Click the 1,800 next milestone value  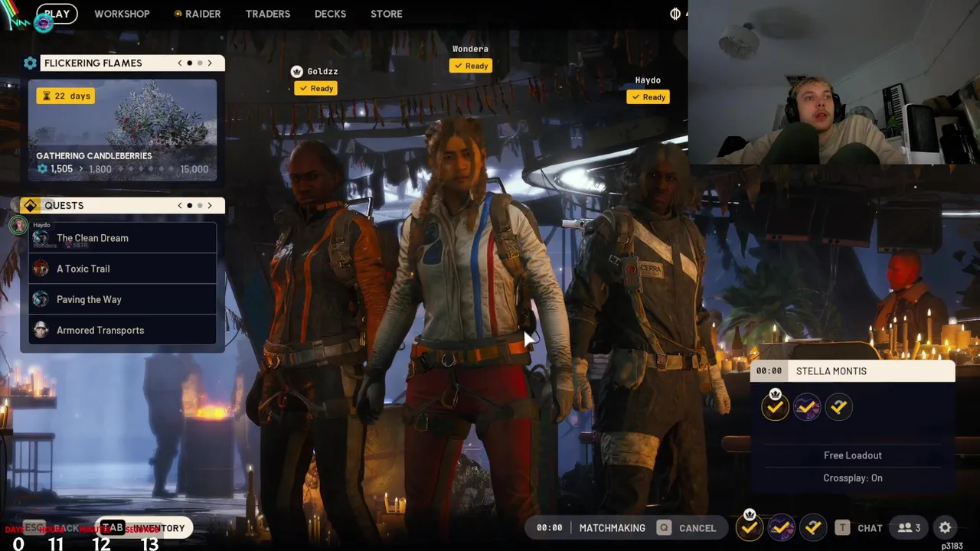[x=100, y=169]
